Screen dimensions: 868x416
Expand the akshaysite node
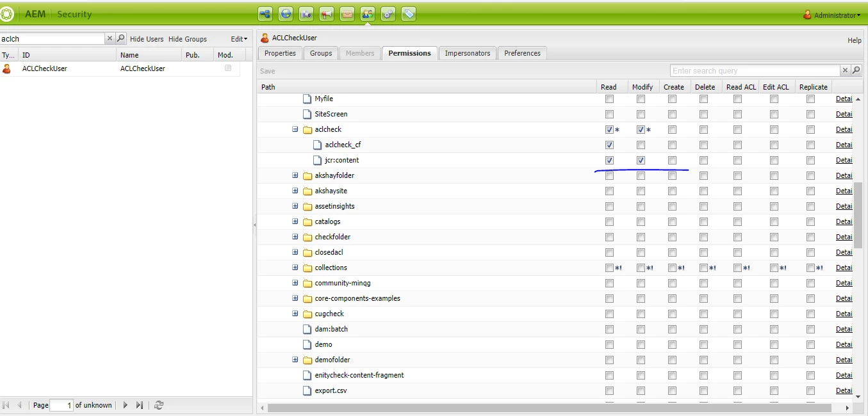(x=295, y=191)
